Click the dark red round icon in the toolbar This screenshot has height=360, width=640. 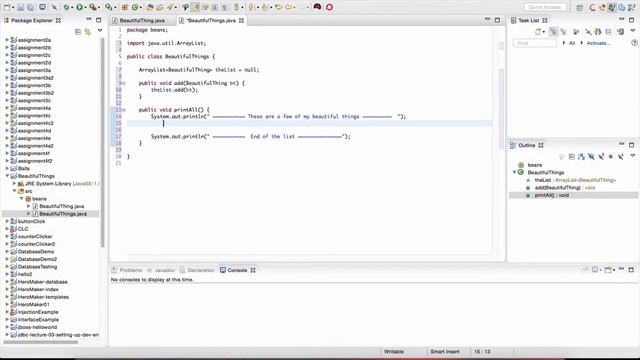[317, 7]
